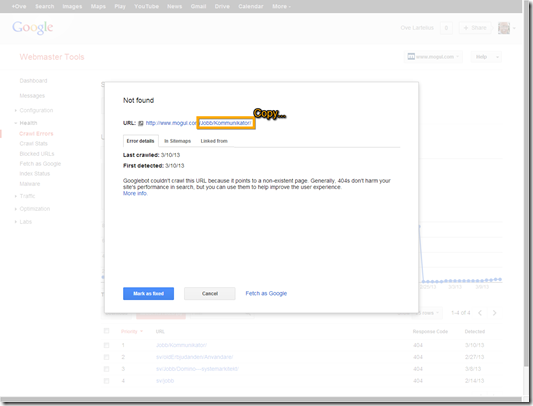This screenshot has width=533, height=406.
Task: Expand the Configuration section in the sidebar
Action: coord(16,111)
